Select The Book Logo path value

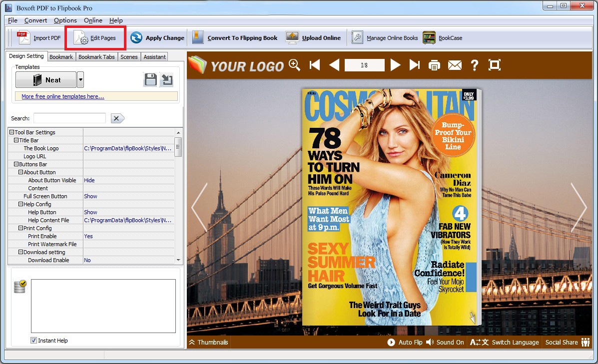tap(128, 148)
